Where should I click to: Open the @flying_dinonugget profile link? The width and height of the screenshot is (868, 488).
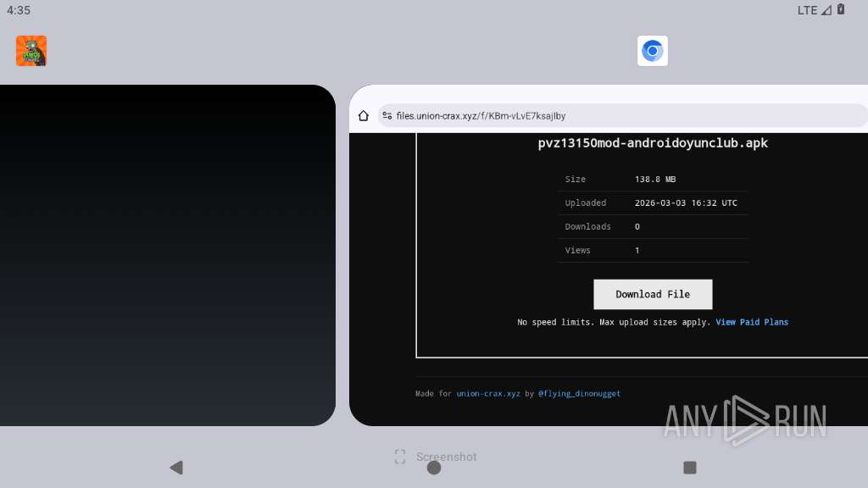579,393
